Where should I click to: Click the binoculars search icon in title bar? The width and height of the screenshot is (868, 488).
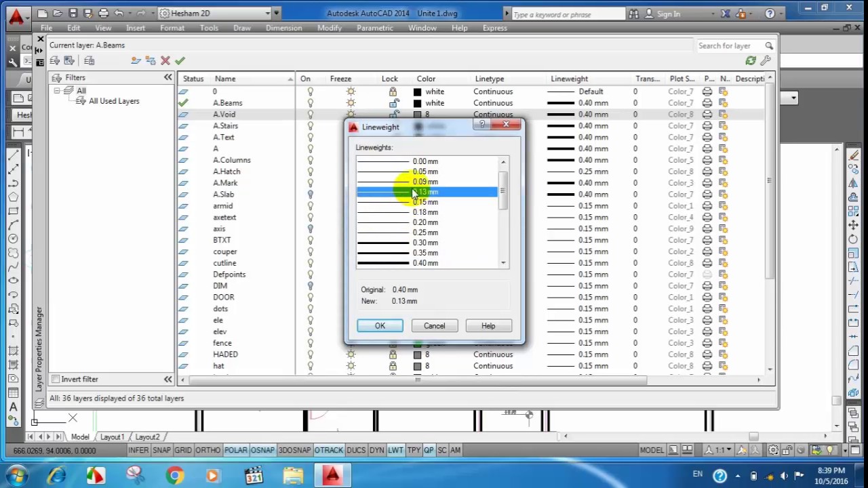pos(634,14)
